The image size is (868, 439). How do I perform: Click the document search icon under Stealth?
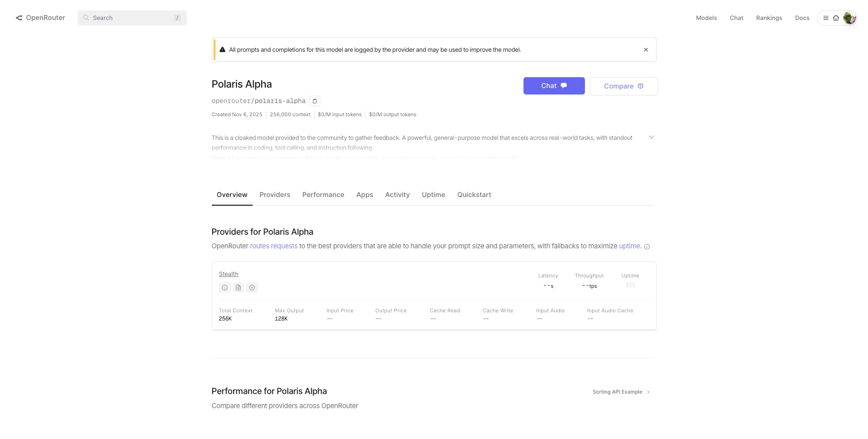238,287
